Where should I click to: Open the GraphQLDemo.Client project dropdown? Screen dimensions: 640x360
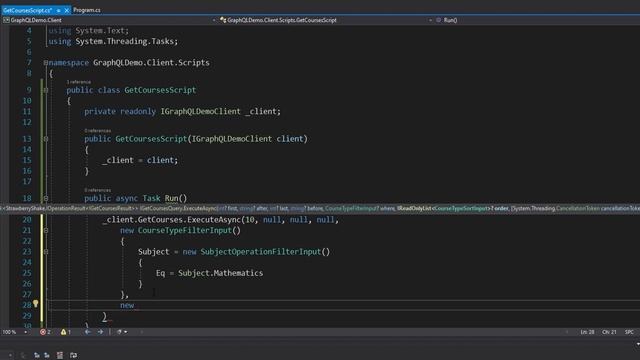point(109,20)
